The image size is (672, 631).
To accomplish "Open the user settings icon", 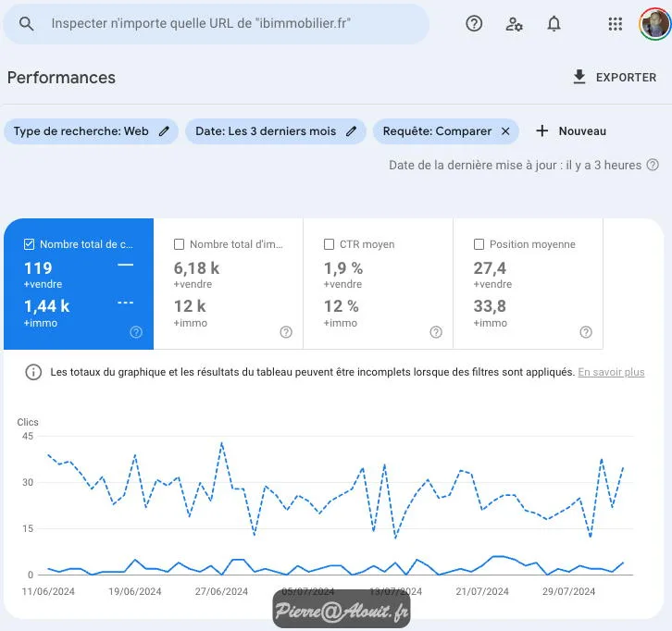I will click(514, 24).
